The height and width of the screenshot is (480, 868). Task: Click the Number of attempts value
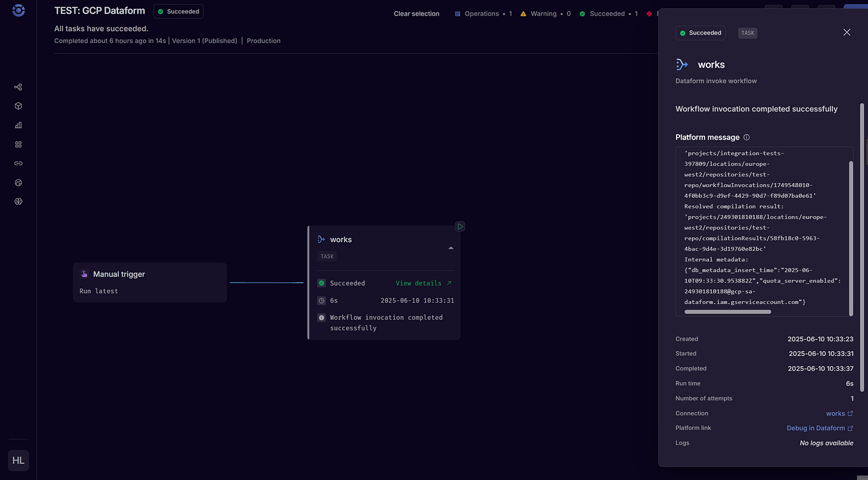[852, 398]
